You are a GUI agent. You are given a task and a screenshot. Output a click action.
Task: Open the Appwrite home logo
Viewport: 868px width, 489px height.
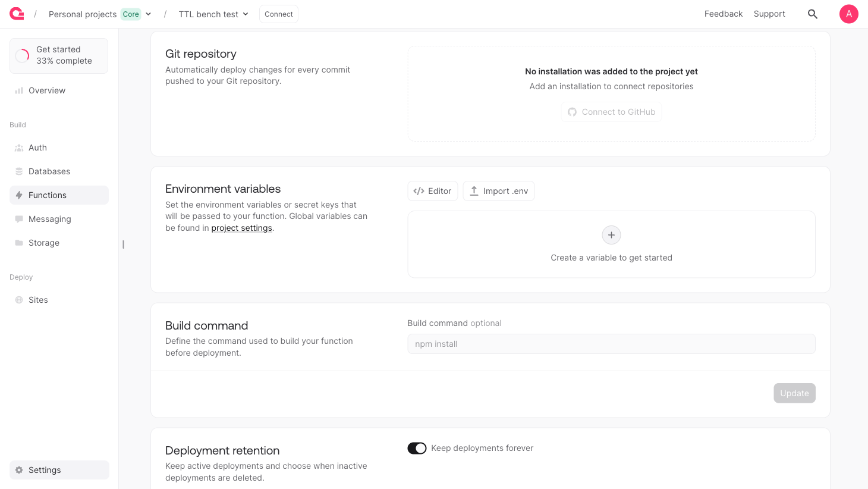pos(16,14)
